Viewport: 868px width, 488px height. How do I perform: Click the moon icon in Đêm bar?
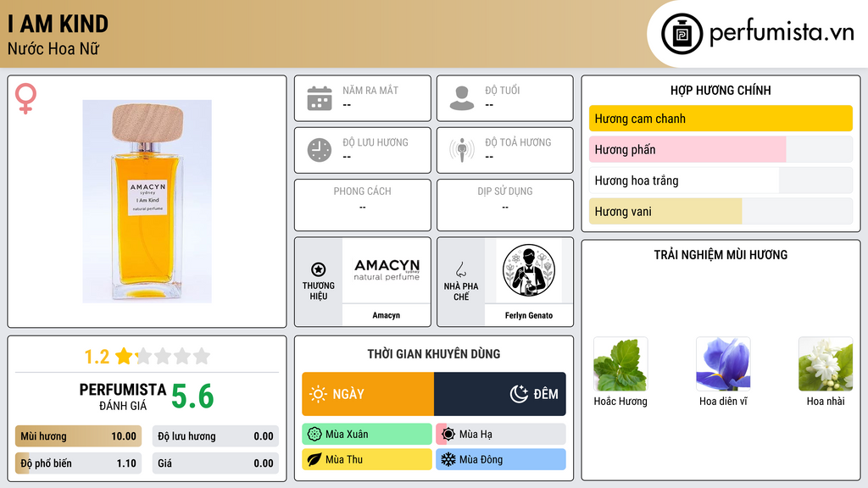click(519, 394)
